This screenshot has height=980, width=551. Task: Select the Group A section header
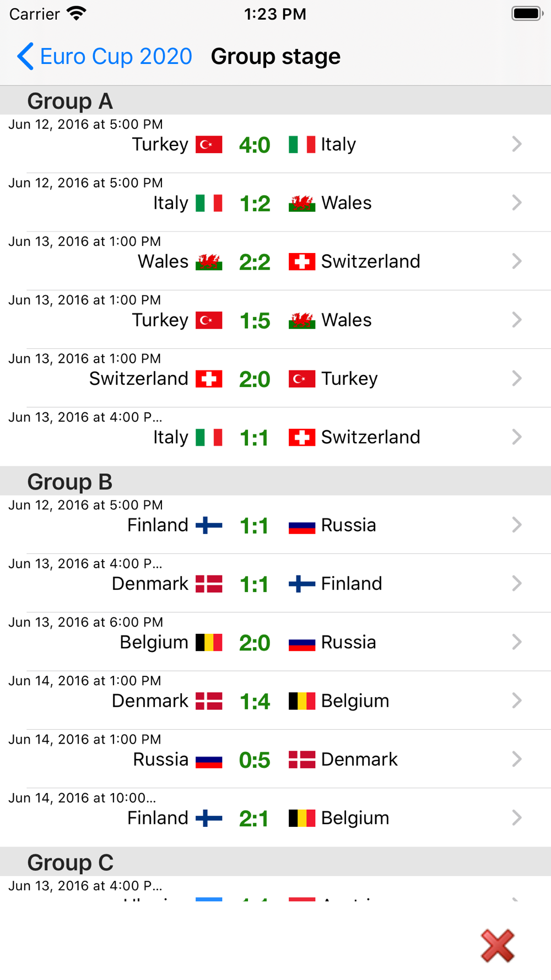coord(70,101)
